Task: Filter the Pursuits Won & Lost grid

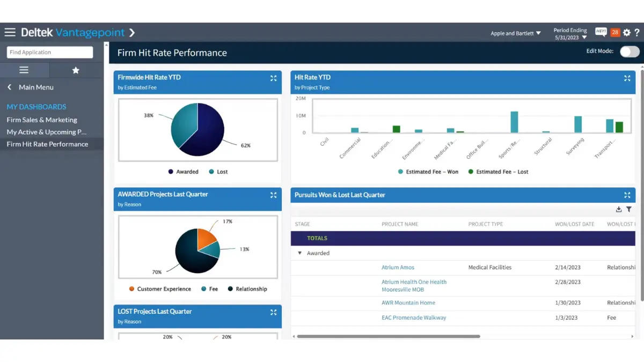Action: click(x=629, y=209)
